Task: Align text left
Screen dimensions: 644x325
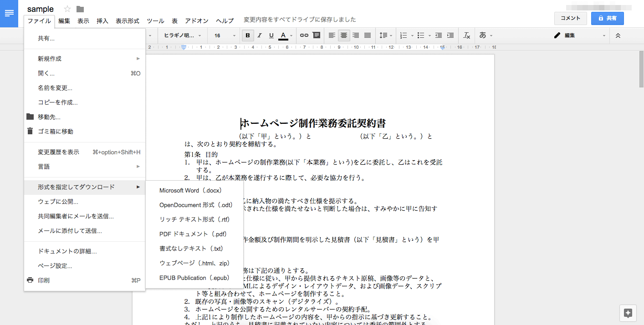Action: click(332, 36)
